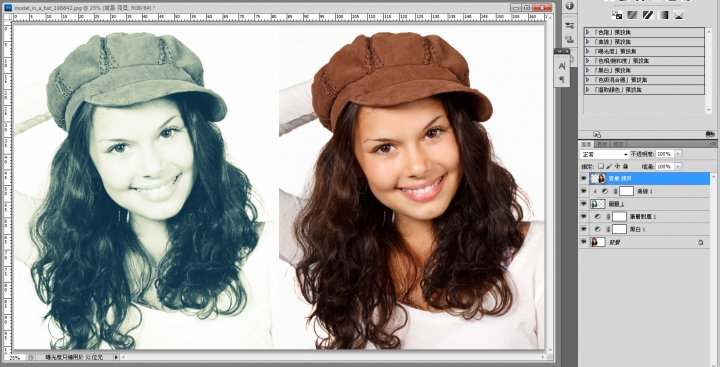The image size is (720, 367).
Task: Expand the 「曲線」 presets group
Action: [588, 42]
